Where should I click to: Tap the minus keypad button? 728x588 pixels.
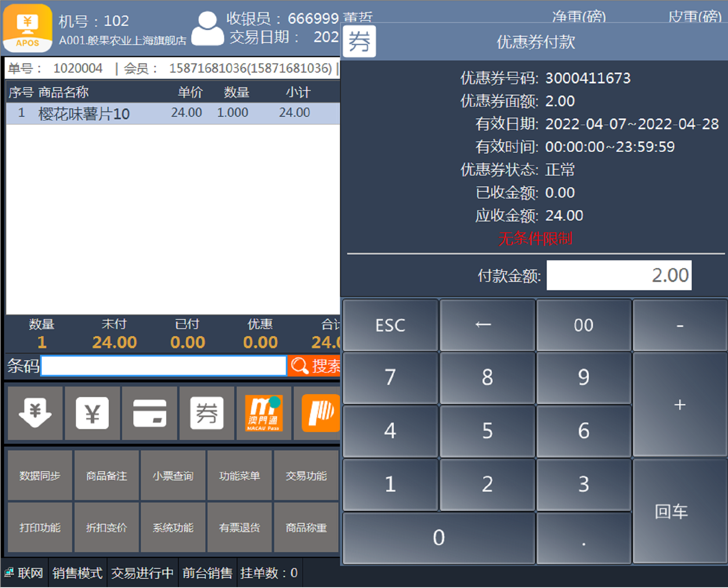coord(680,325)
